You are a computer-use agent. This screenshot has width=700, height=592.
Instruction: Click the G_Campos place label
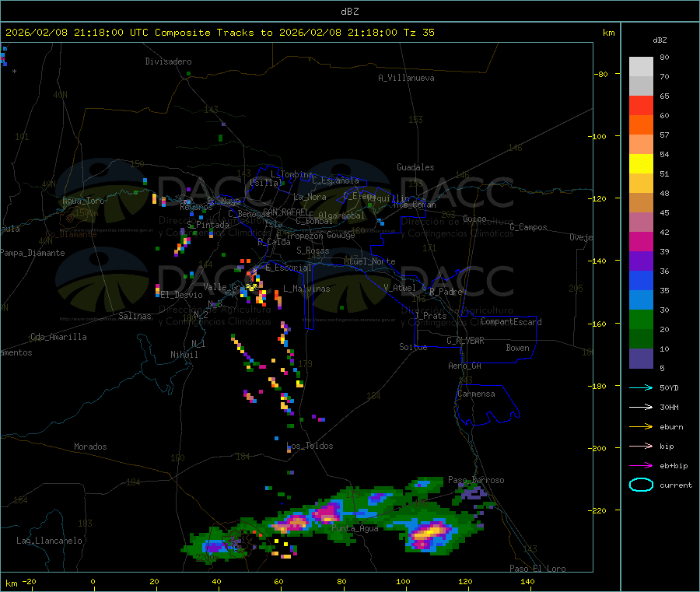coord(529,227)
